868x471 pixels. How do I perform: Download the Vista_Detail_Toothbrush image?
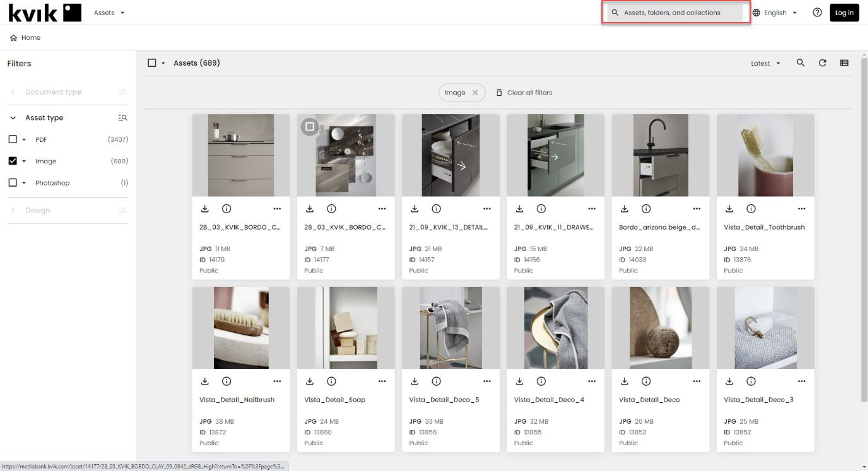729,209
